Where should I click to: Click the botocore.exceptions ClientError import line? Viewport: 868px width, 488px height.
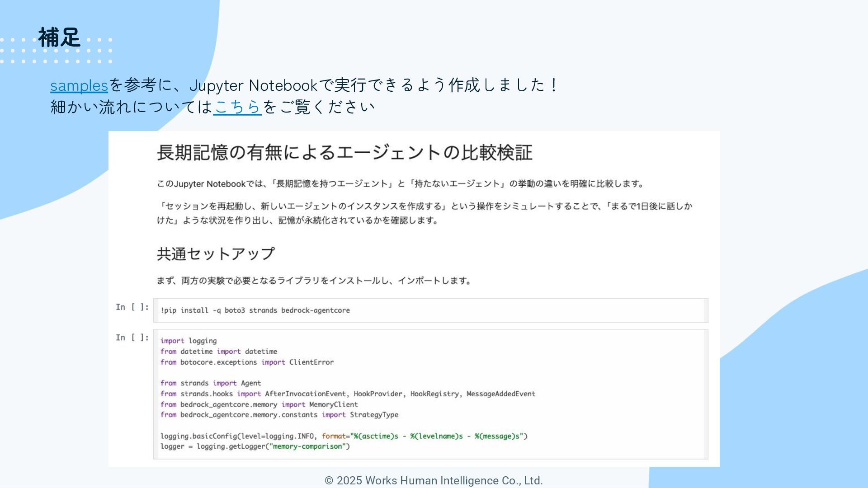247,362
